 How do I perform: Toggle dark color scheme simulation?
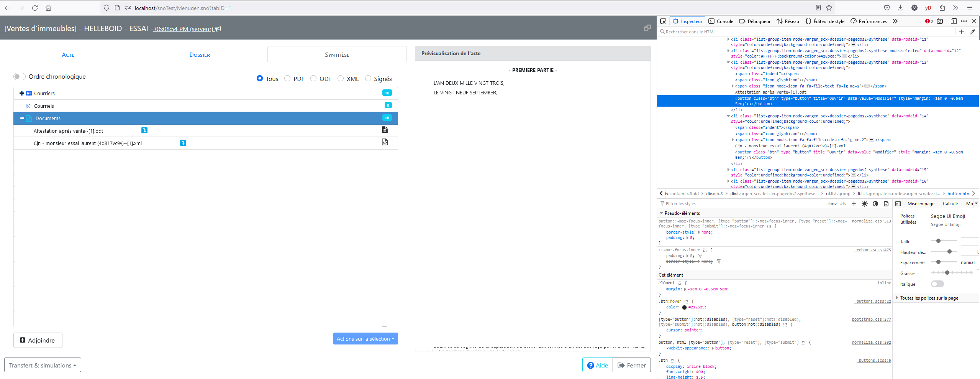pyautogui.click(x=875, y=204)
